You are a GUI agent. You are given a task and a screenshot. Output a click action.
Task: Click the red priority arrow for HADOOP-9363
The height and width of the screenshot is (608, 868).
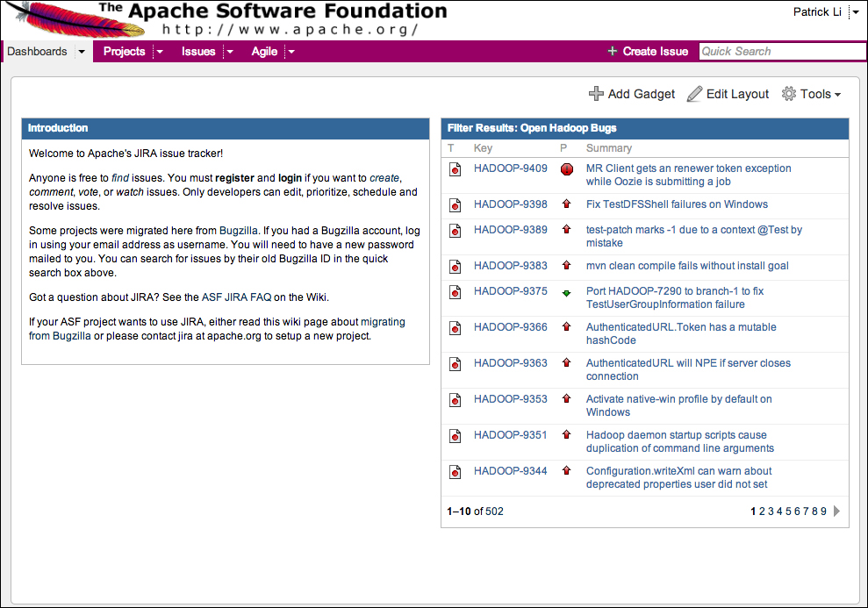pyautogui.click(x=566, y=362)
